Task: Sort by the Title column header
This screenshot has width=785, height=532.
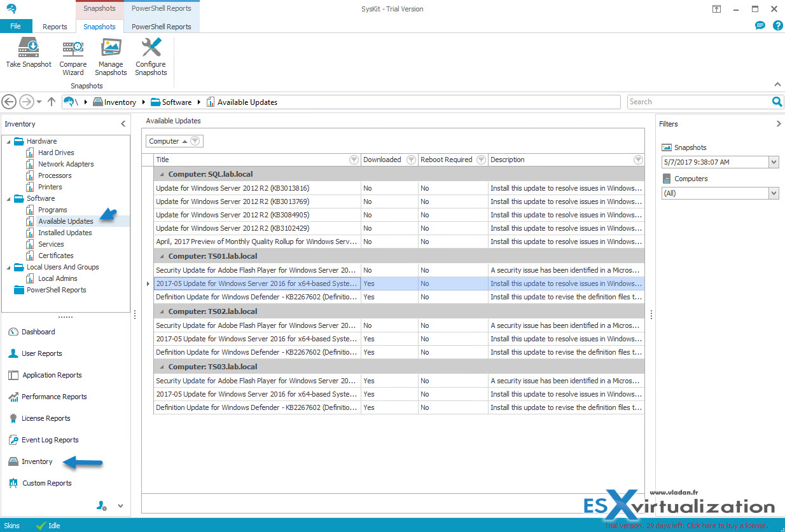Action: (x=252, y=160)
